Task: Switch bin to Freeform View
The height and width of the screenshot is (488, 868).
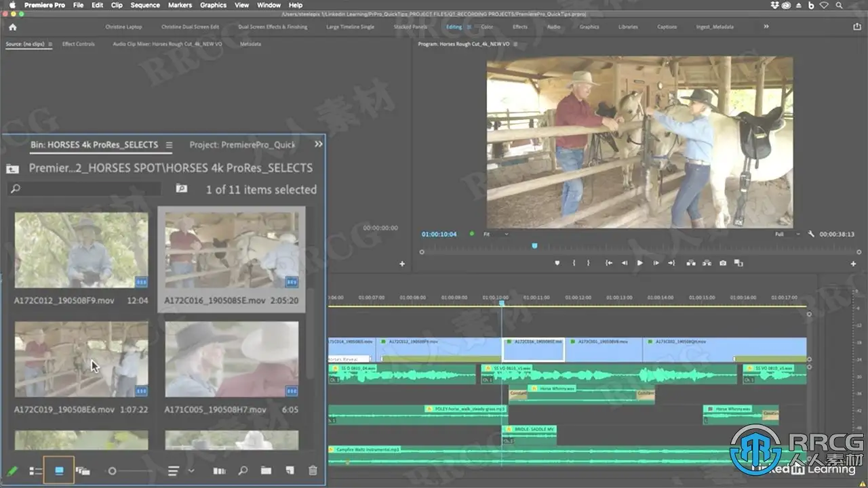Action: pyautogui.click(x=83, y=470)
